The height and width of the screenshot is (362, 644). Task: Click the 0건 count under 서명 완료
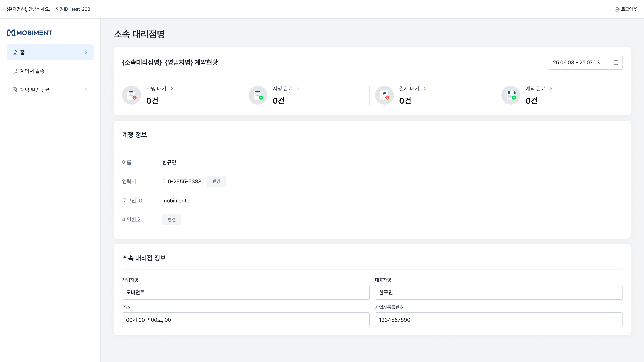(279, 101)
